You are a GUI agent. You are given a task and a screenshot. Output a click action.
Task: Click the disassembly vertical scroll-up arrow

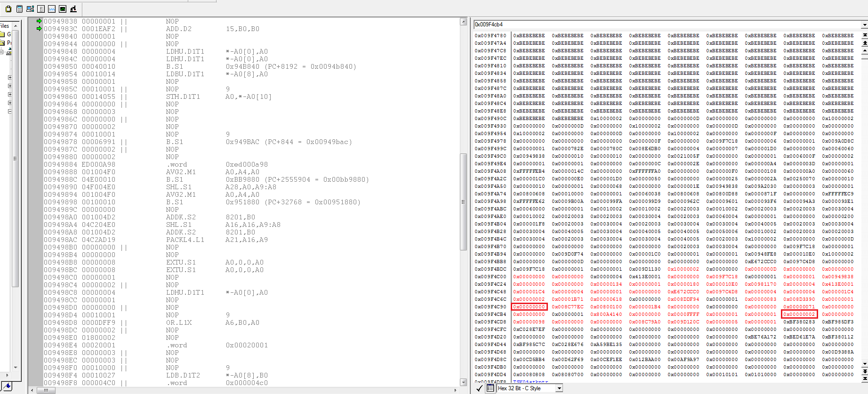463,22
